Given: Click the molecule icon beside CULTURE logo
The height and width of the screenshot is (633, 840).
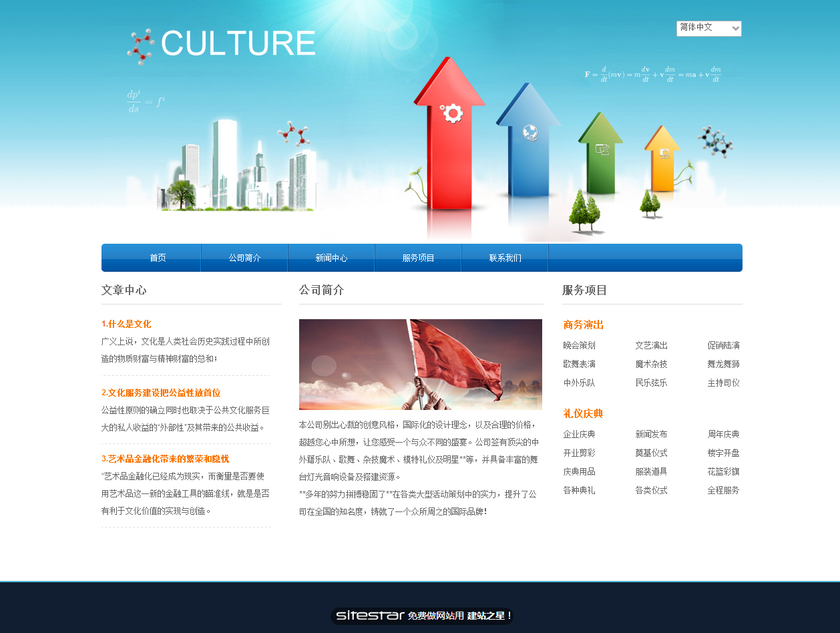Looking at the screenshot, I should pos(140,46).
